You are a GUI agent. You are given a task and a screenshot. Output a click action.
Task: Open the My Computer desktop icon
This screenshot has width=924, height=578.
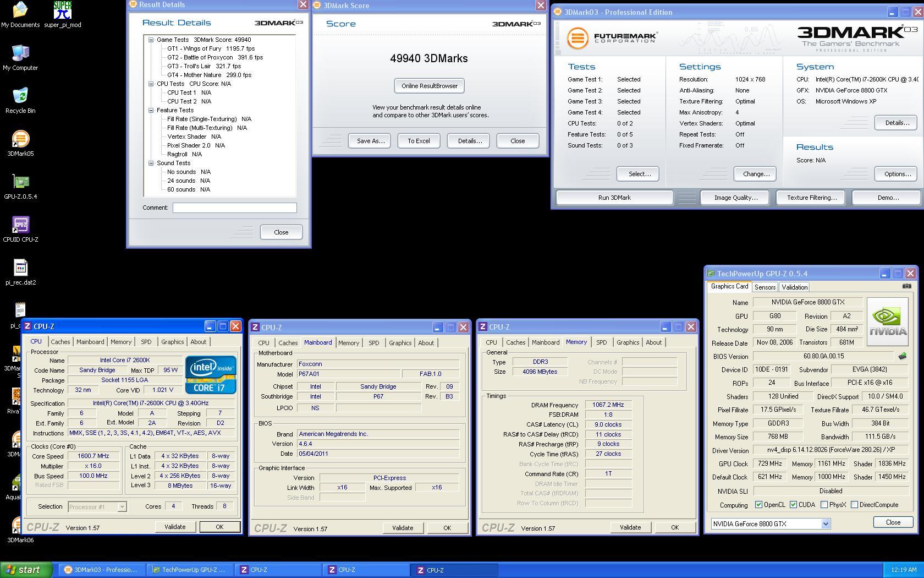[x=20, y=57]
